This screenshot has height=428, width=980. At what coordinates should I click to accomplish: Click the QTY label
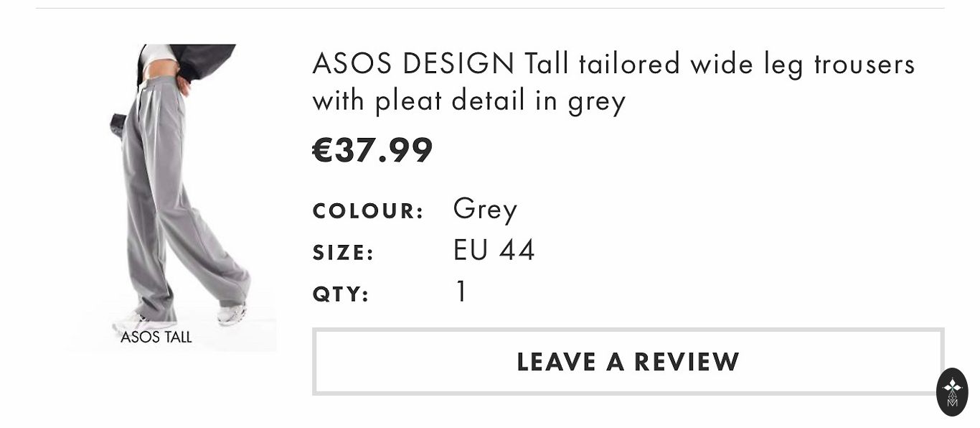[341, 294]
